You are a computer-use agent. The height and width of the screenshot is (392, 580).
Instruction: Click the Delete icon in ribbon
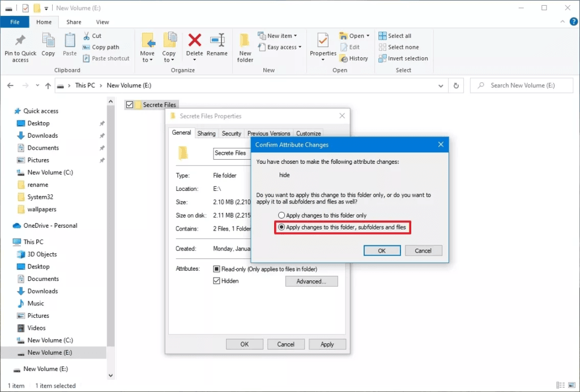194,42
